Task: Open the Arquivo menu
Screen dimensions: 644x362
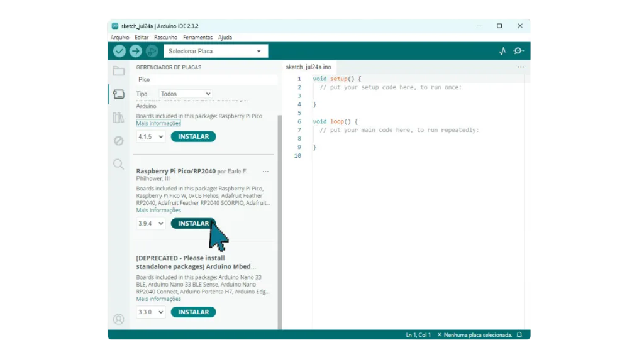Action: (x=119, y=37)
